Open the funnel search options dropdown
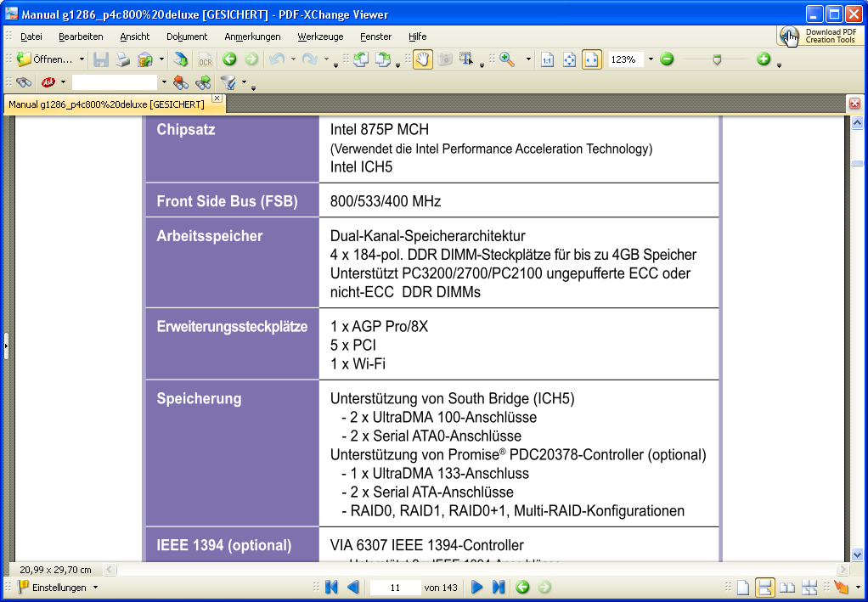868x602 pixels. tap(244, 82)
